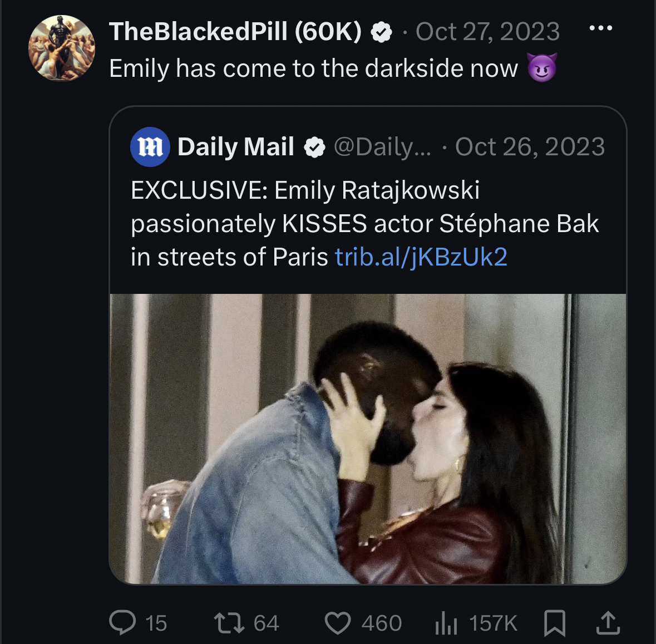Click the share upload arrow icon
The height and width of the screenshot is (644, 656).
608,622
